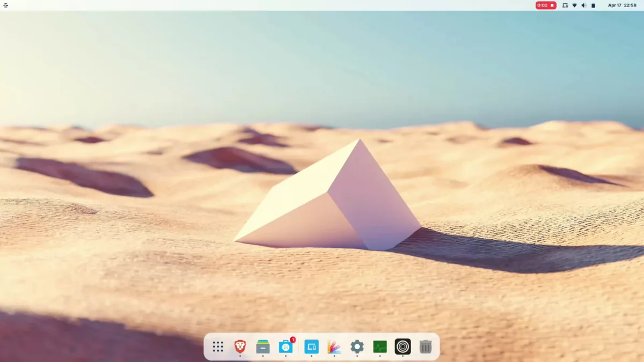Launch the Files manager from the dock
The width and height of the screenshot is (644, 362).
pyautogui.click(x=262, y=346)
